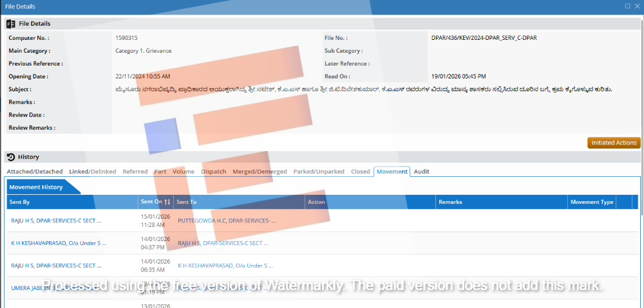Show the Volume tab
Image resolution: width=644 pixels, height=308 pixels.
[183, 172]
